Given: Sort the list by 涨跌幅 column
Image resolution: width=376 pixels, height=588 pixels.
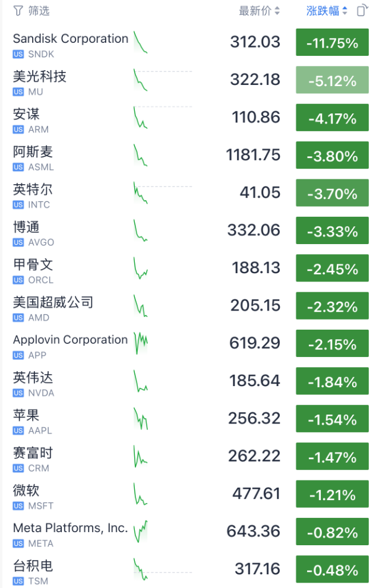Looking at the screenshot, I should [323, 11].
